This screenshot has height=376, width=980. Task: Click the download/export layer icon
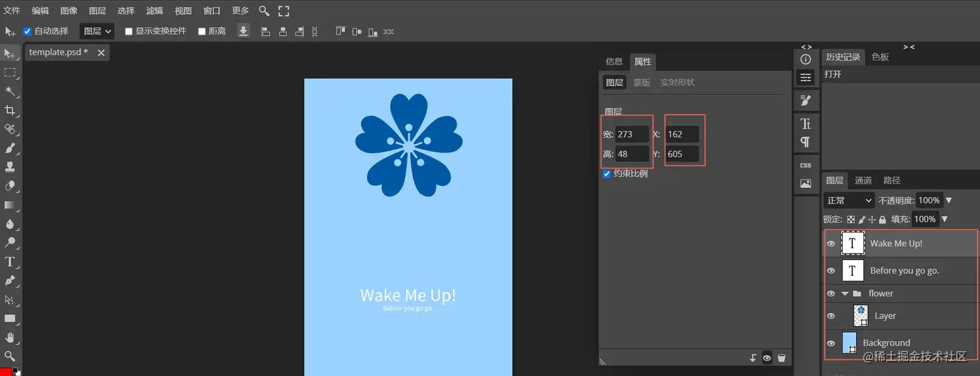(244, 31)
